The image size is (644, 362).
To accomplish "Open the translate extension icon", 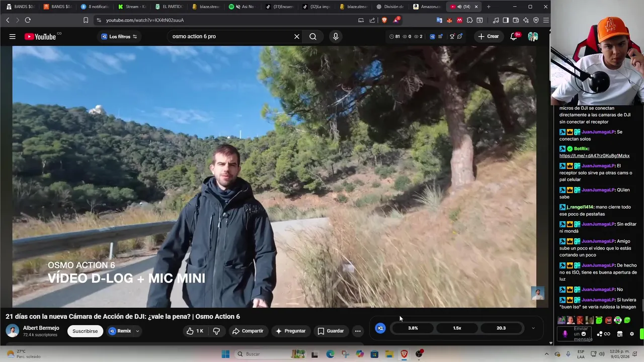I will tap(439, 20).
